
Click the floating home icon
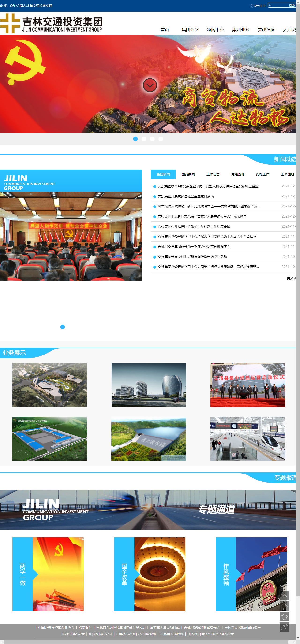coord(284,606)
